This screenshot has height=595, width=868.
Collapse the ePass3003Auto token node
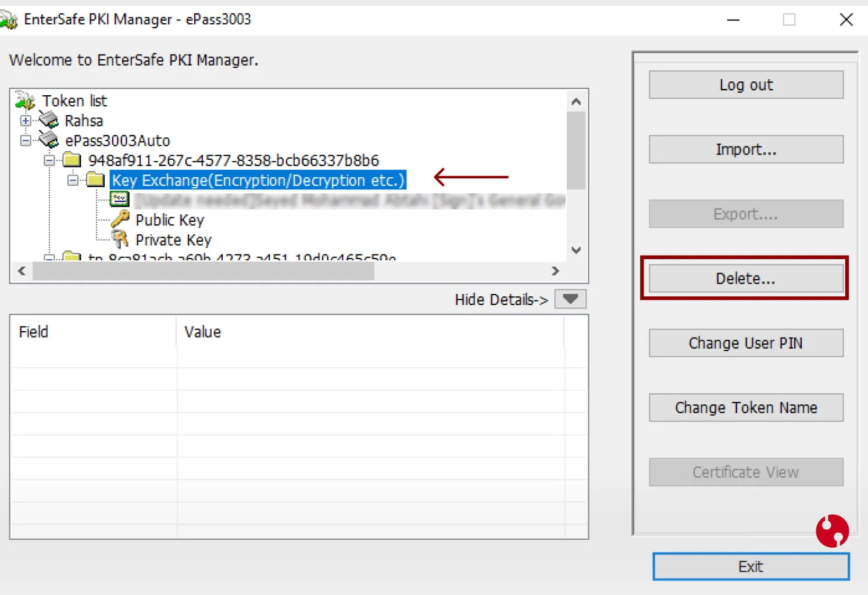26,141
